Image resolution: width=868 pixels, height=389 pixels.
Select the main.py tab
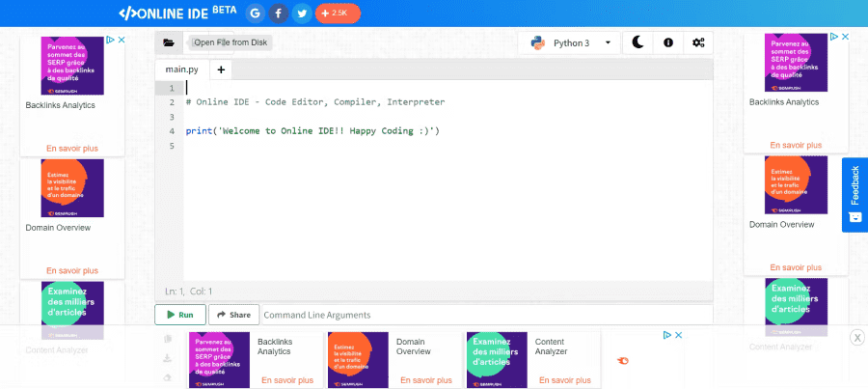[182, 69]
